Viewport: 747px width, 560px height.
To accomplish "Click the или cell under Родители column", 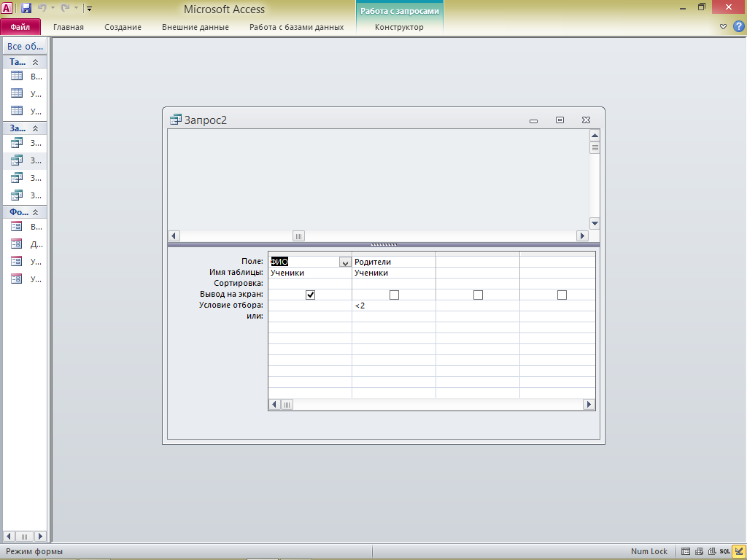I will click(393, 316).
